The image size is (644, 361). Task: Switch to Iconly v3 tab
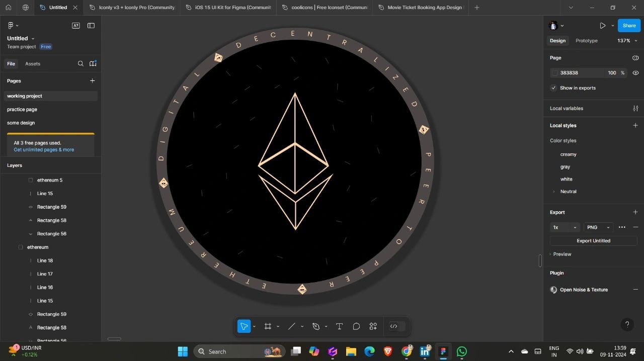coord(132,8)
